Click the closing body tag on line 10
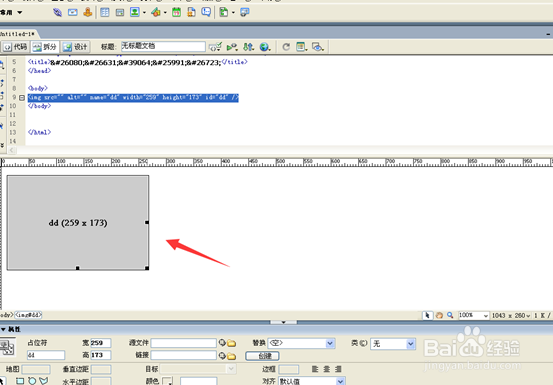 point(40,106)
